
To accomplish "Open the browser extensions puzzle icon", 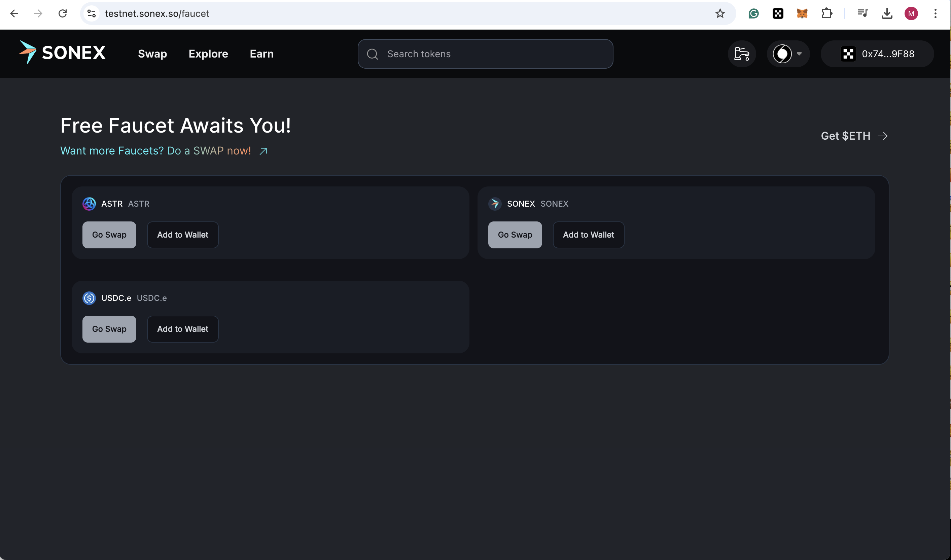I will [826, 13].
